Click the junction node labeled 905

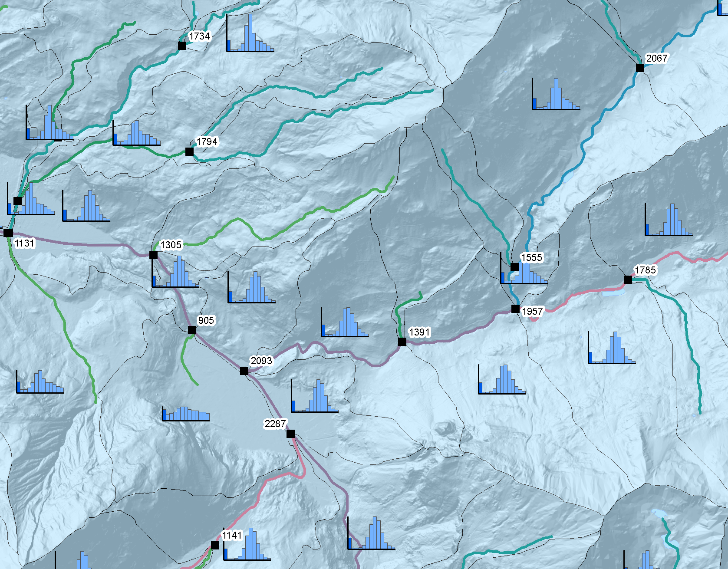(x=192, y=330)
